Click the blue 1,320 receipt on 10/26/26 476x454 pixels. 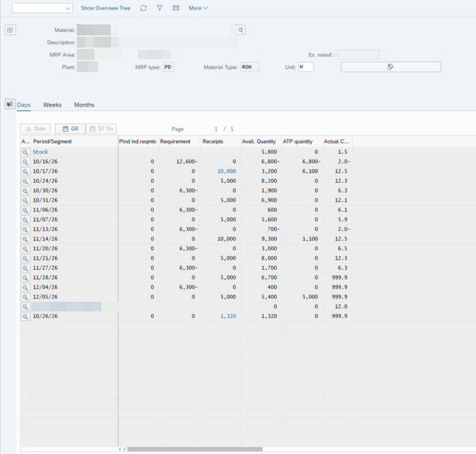click(x=228, y=316)
